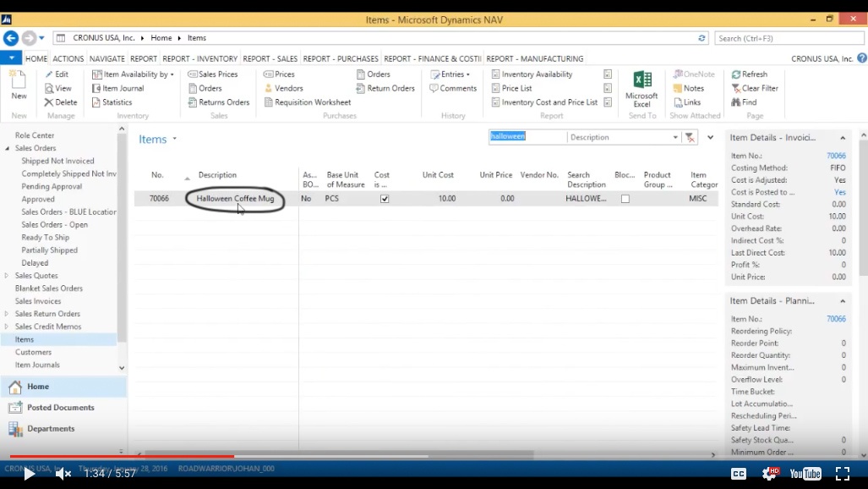This screenshot has width=868, height=489.
Task: Open the application menu dropdown button
Action: (11, 58)
